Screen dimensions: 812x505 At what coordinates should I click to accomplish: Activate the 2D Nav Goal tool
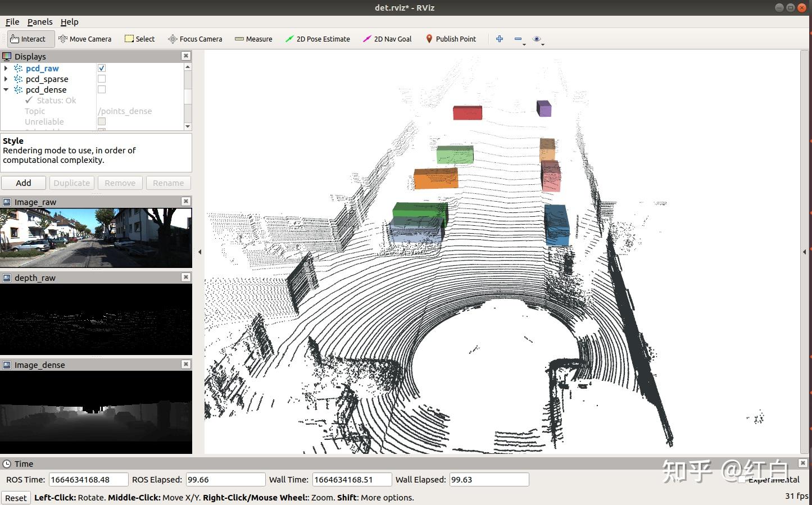(387, 39)
